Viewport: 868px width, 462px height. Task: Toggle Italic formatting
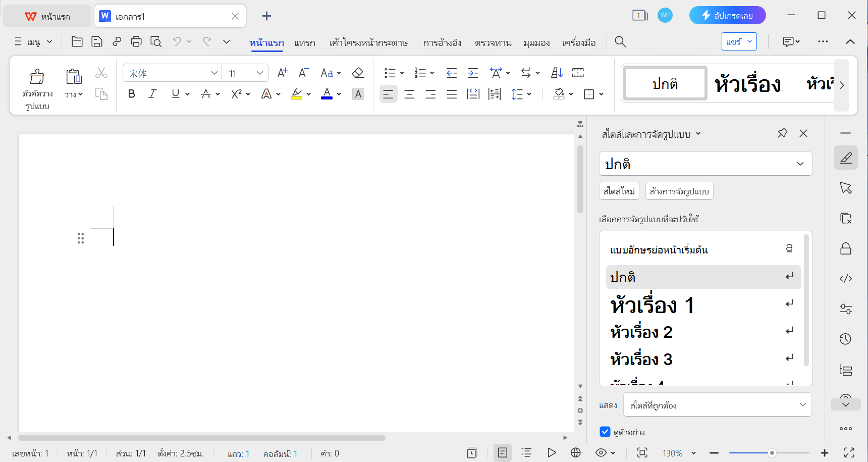click(x=152, y=94)
